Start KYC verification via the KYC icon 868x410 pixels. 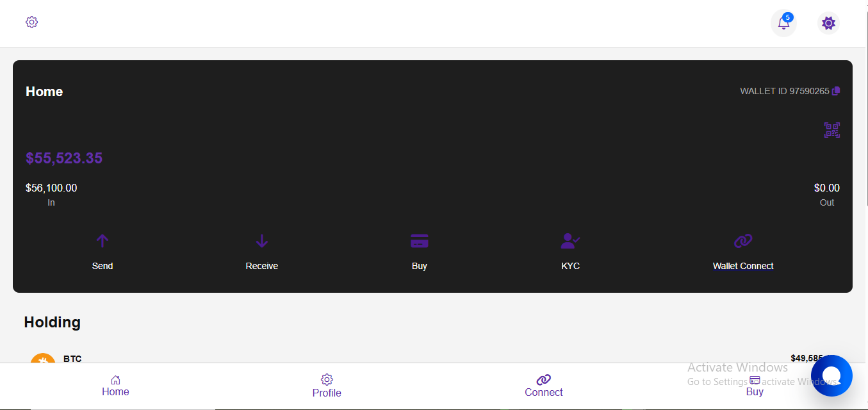tap(570, 242)
